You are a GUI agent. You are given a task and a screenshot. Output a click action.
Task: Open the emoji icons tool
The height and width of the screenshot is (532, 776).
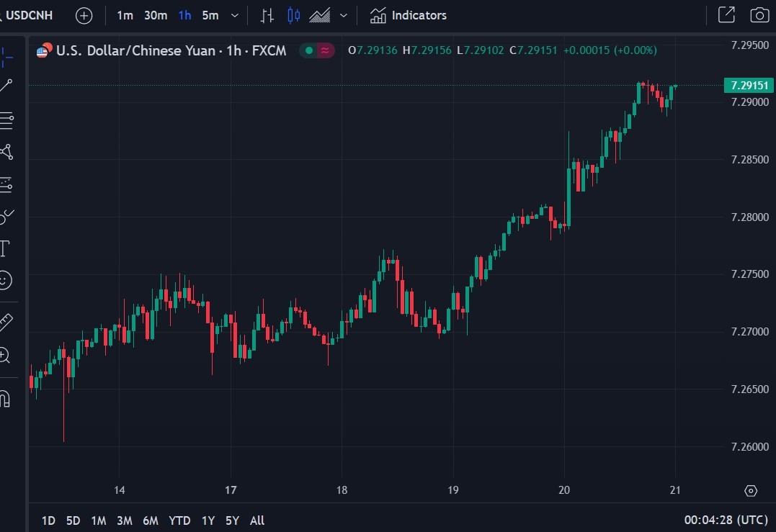(5, 279)
